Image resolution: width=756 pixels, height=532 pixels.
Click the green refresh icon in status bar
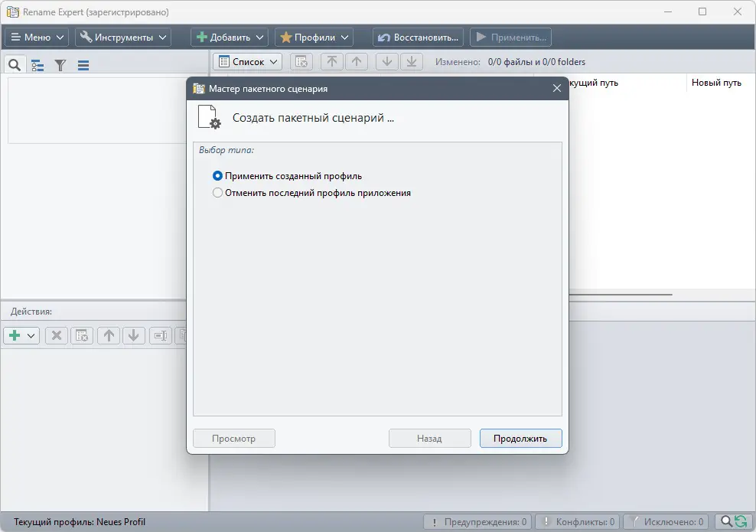point(741,521)
